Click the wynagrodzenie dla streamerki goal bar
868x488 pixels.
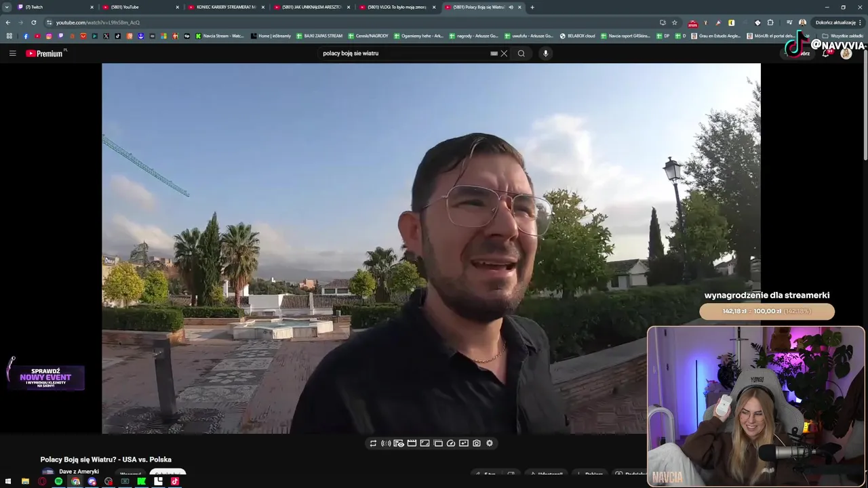(x=767, y=311)
